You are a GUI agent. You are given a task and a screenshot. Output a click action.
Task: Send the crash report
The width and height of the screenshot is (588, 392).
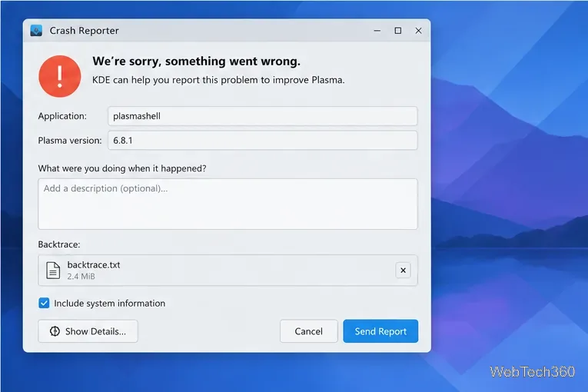pos(380,331)
